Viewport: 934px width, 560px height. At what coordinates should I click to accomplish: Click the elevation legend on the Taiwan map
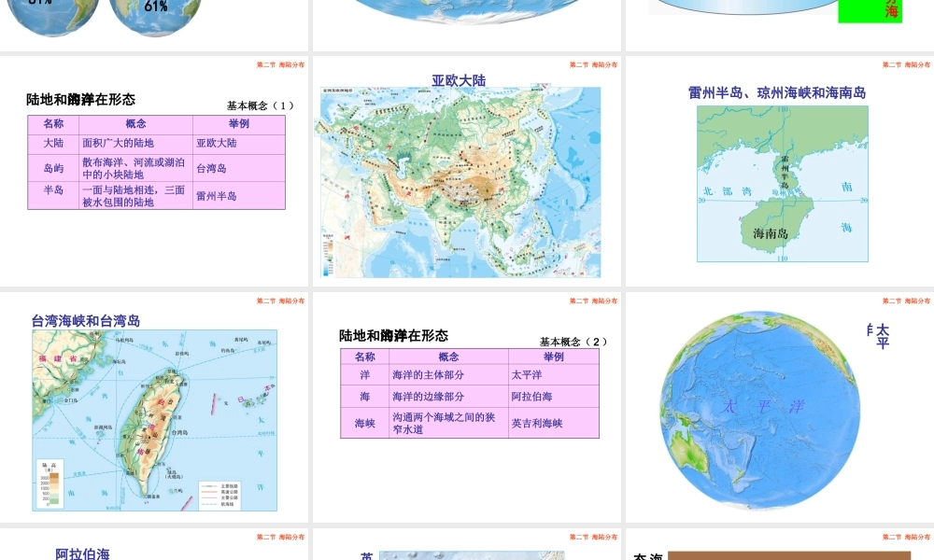(50, 483)
